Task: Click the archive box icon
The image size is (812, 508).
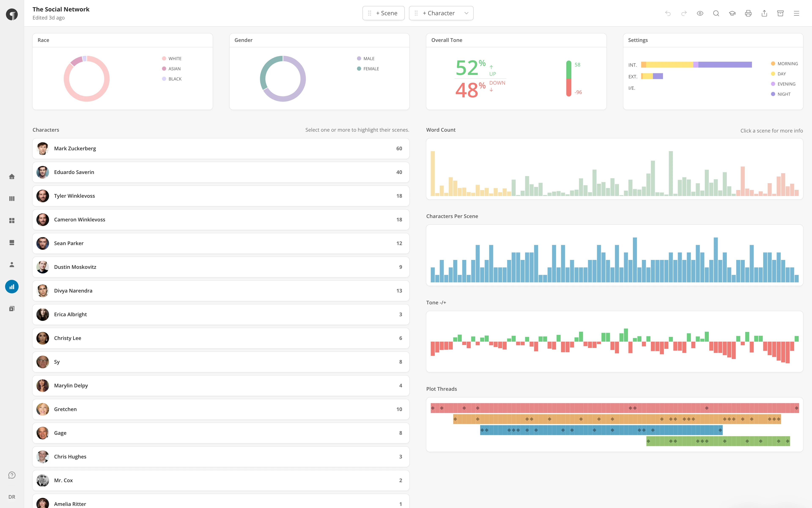Action: [x=780, y=13]
